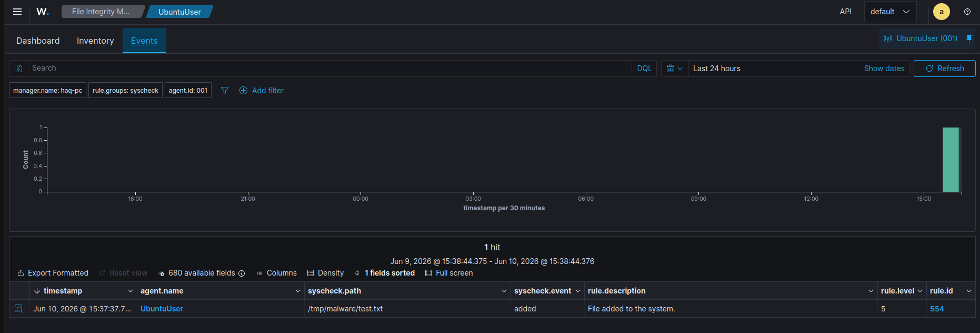Expand the default API dropdown
Image resolution: width=980 pixels, height=333 pixels.
[890, 12]
